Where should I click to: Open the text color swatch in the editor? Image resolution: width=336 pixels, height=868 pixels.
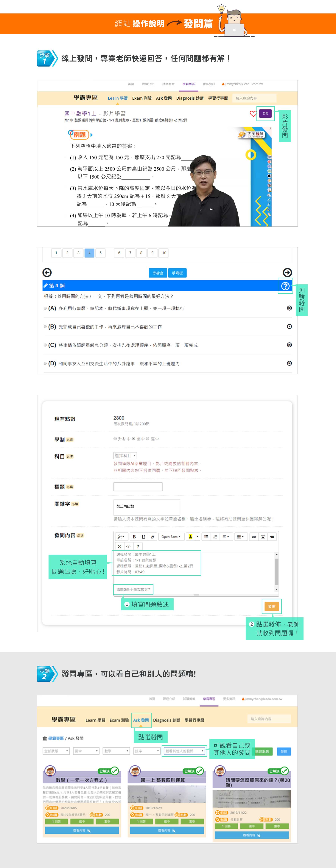coord(191,537)
